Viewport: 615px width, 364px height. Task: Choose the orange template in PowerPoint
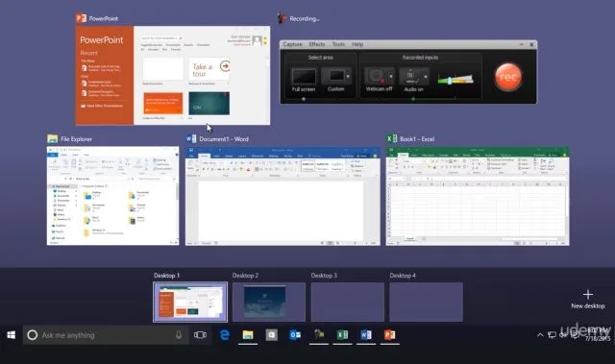coord(162,104)
